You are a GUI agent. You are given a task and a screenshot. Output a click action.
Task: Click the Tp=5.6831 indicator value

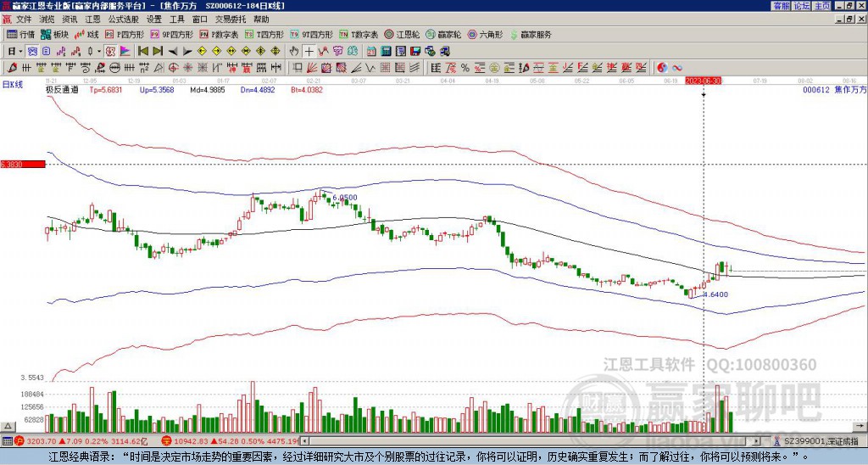coord(106,89)
